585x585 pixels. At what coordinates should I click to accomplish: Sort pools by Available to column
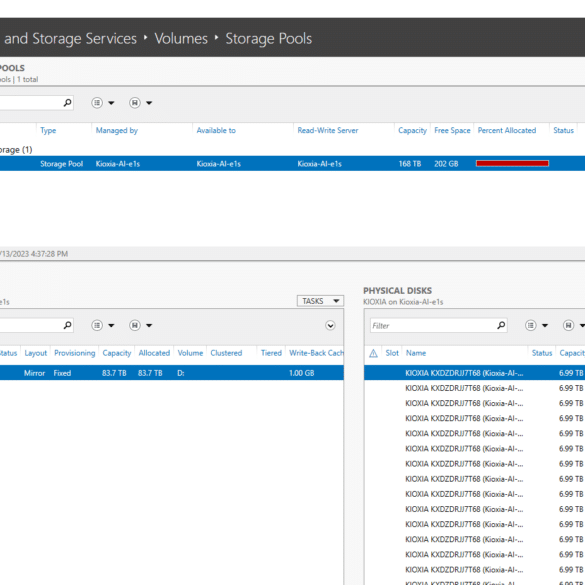216,130
